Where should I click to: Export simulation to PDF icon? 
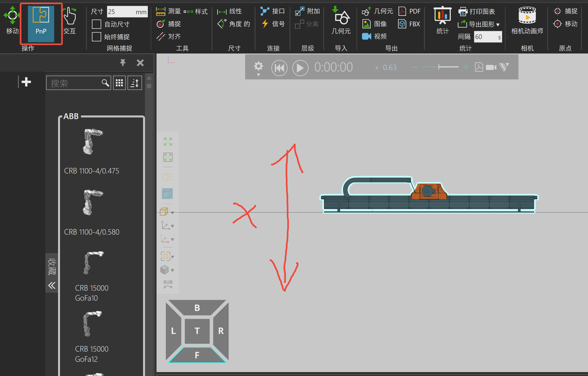click(479, 67)
